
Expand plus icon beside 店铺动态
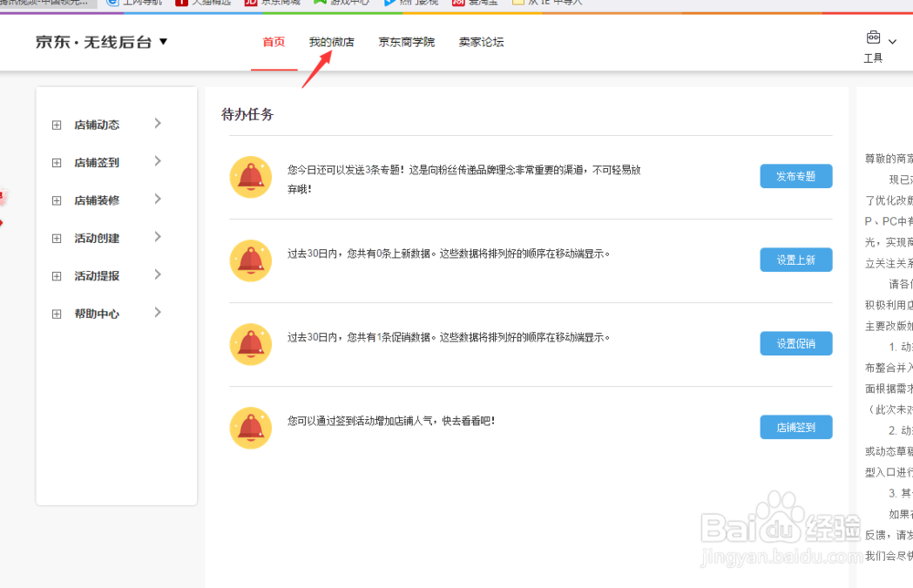coord(57,125)
